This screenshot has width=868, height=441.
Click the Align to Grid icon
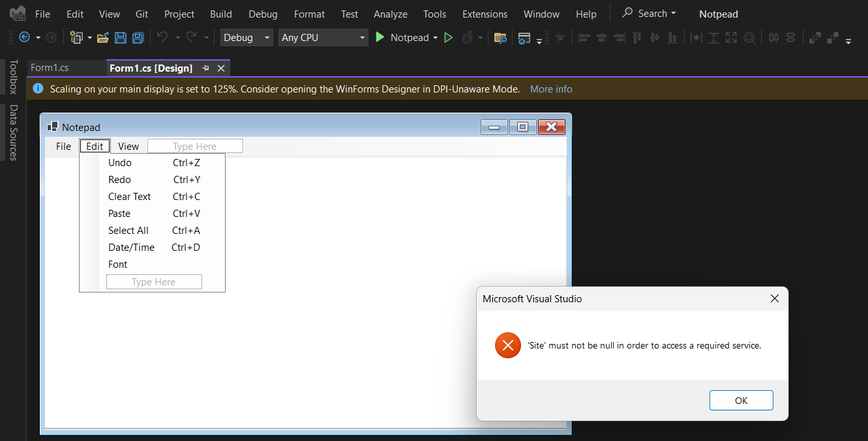click(x=560, y=38)
